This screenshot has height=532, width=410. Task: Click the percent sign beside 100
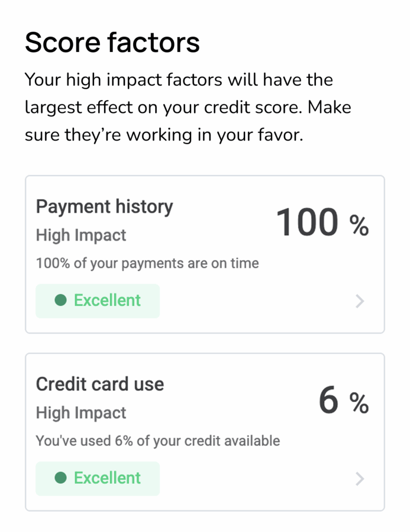click(359, 225)
